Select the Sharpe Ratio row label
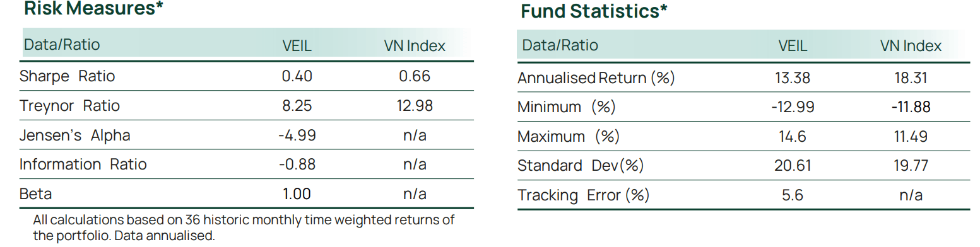 68,76
